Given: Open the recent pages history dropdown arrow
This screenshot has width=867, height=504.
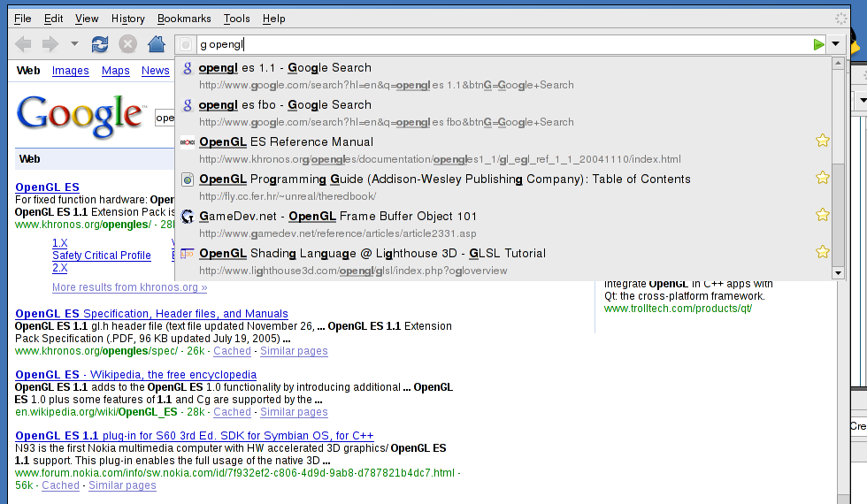Looking at the screenshot, I should 74,43.
